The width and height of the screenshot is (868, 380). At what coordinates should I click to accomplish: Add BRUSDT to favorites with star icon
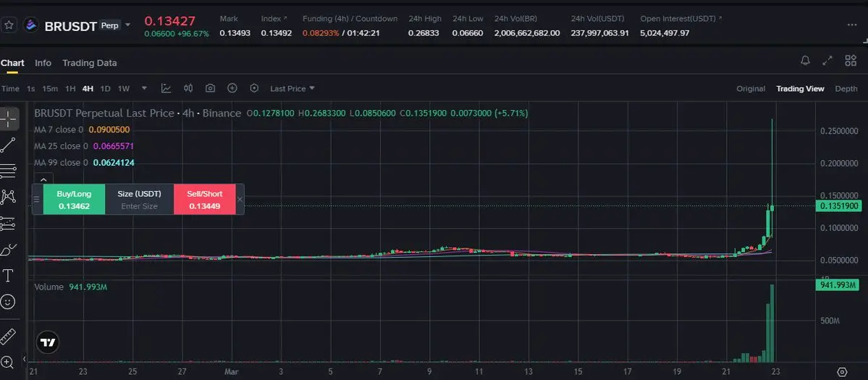coord(8,25)
